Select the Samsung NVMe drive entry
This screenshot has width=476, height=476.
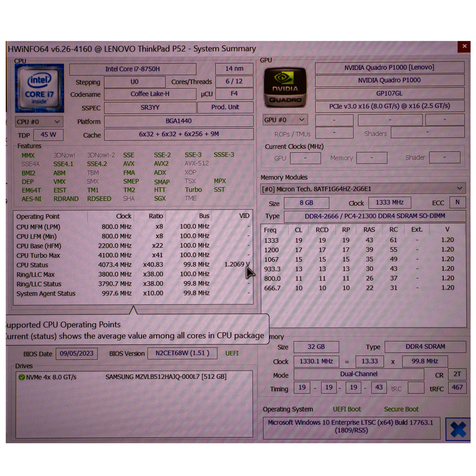166,377
